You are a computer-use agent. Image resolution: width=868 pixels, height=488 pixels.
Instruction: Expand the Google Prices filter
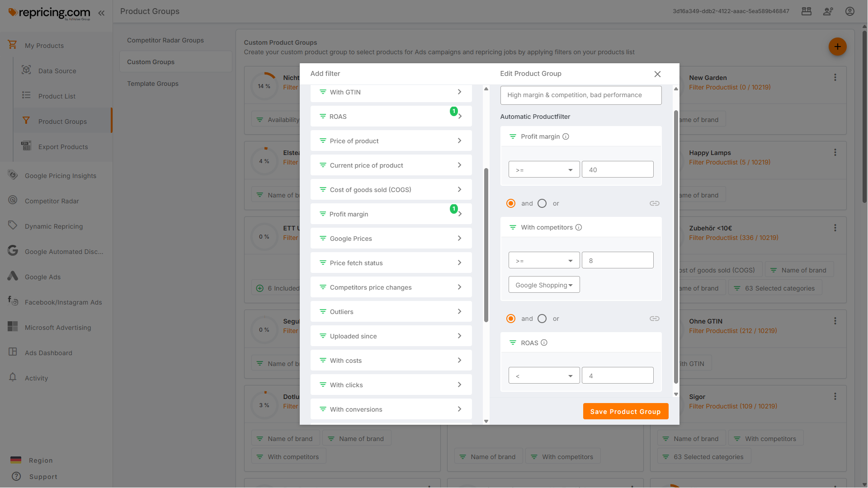point(391,239)
